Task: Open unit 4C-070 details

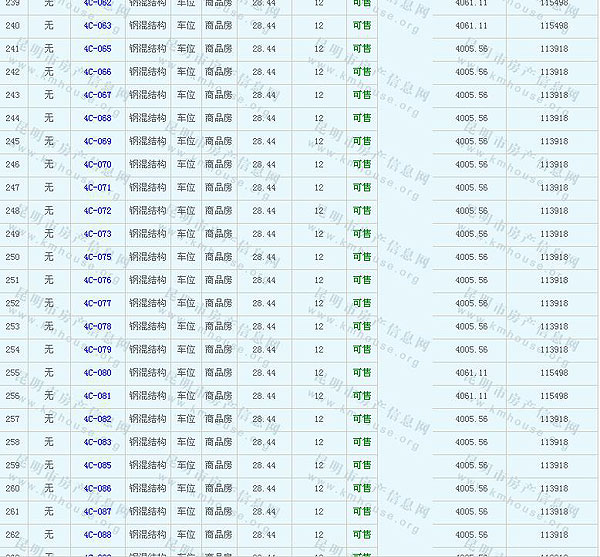Action: 97,164
